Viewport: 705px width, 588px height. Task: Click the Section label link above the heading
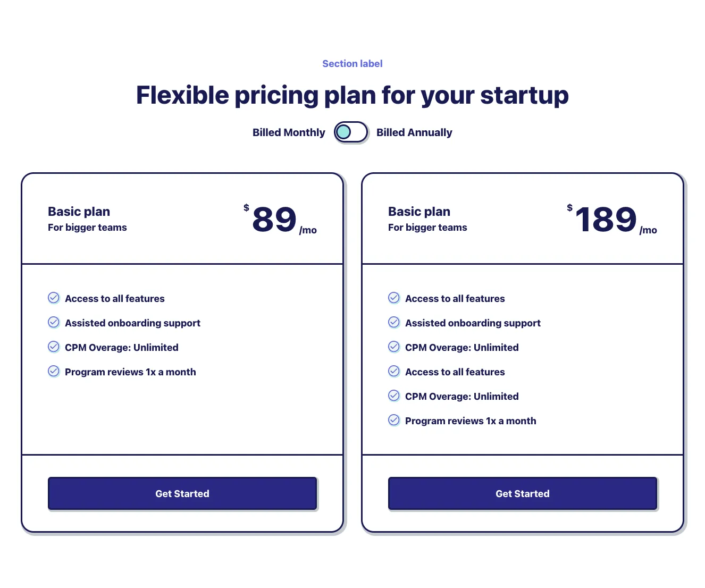[352, 64]
